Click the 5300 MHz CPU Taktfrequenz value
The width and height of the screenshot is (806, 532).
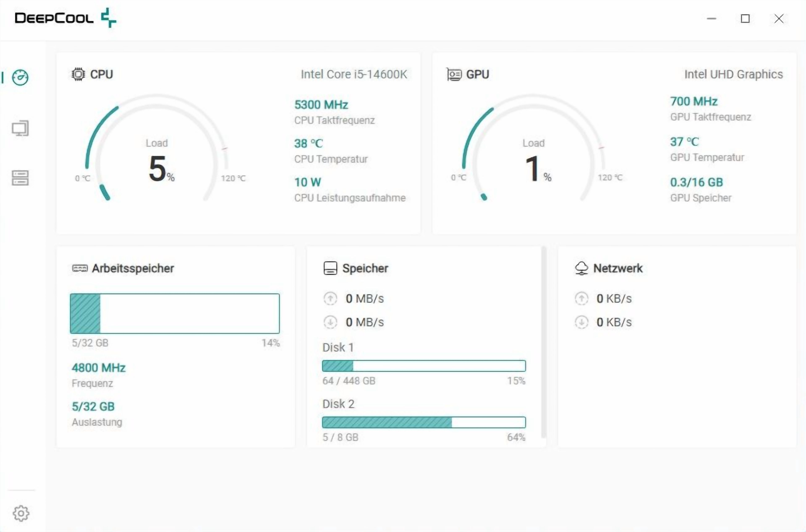click(x=321, y=105)
